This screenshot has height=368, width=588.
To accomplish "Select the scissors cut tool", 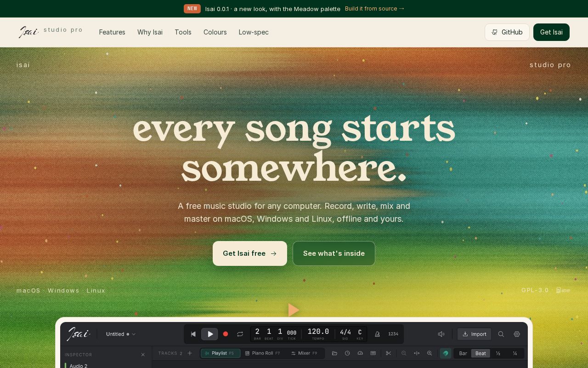I will (x=389, y=353).
